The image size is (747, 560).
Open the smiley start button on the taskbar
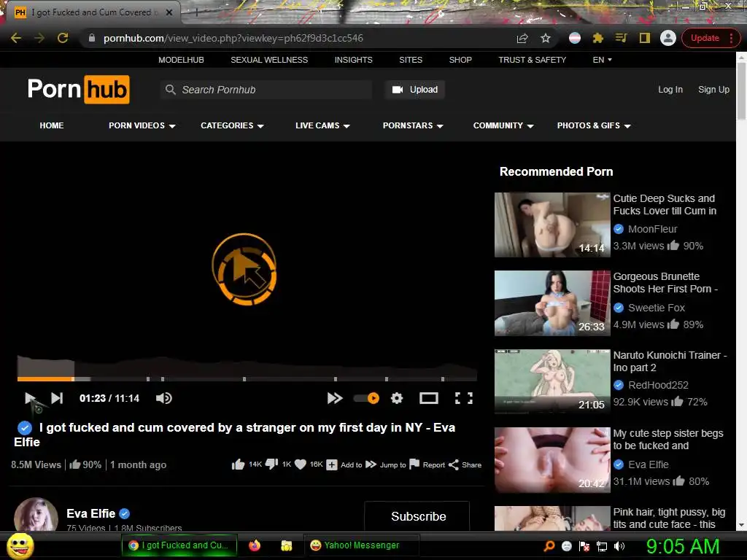click(20, 545)
